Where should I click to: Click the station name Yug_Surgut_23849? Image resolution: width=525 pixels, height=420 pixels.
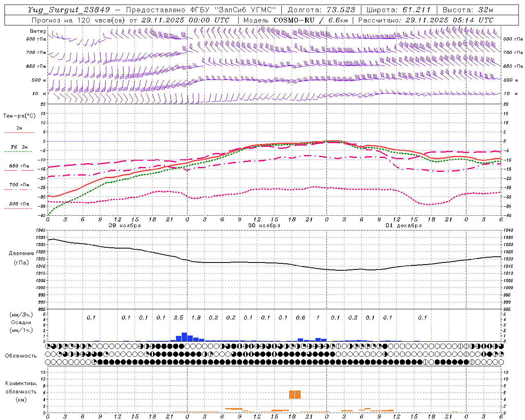click(x=69, y=10)
